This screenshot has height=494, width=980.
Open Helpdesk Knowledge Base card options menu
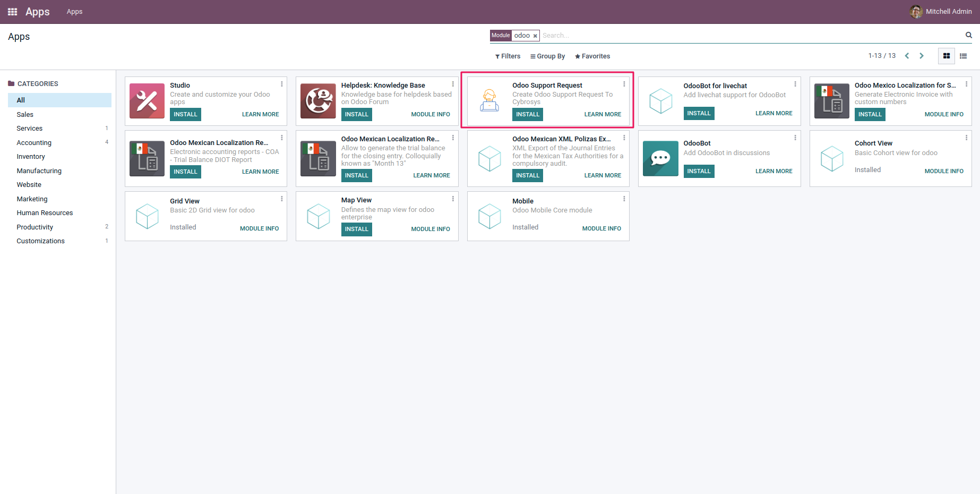(453, 84)
